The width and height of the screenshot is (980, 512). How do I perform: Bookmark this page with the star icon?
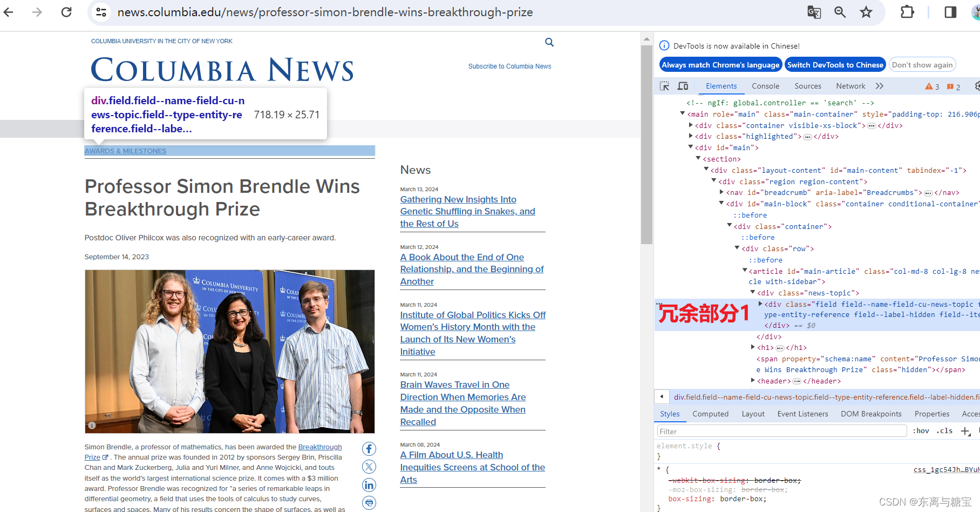coord(866,12)
